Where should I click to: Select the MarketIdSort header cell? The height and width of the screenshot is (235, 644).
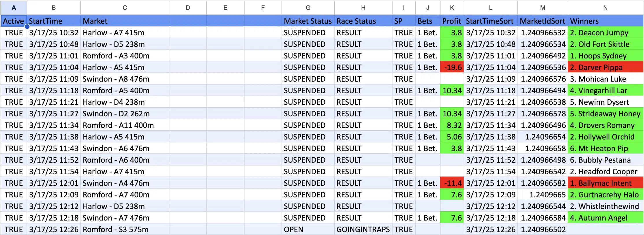[x=543, y=21]
